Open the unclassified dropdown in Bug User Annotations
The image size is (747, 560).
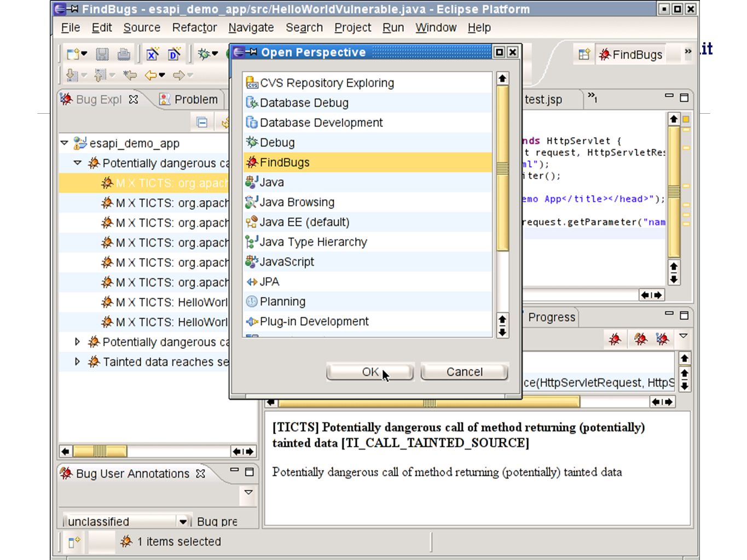tap(183, 521)
